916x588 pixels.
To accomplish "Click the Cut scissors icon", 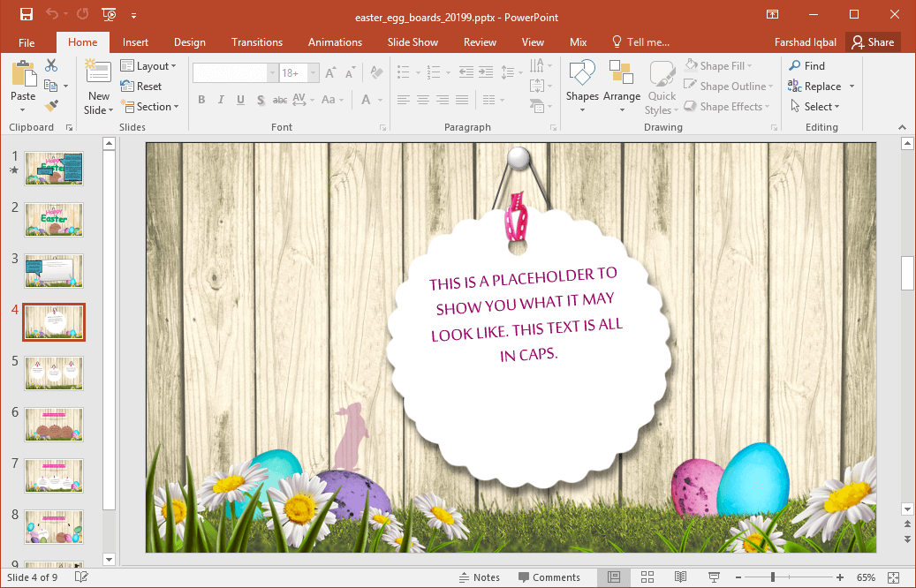I will (x=51, y=65).
